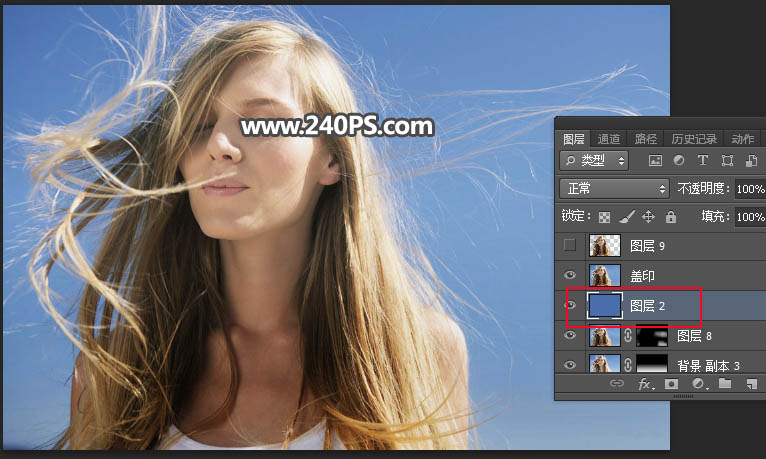This screenshot has width=766, height=459.
Task: Create a new layer icon
Action: click(x=751, y=384)
